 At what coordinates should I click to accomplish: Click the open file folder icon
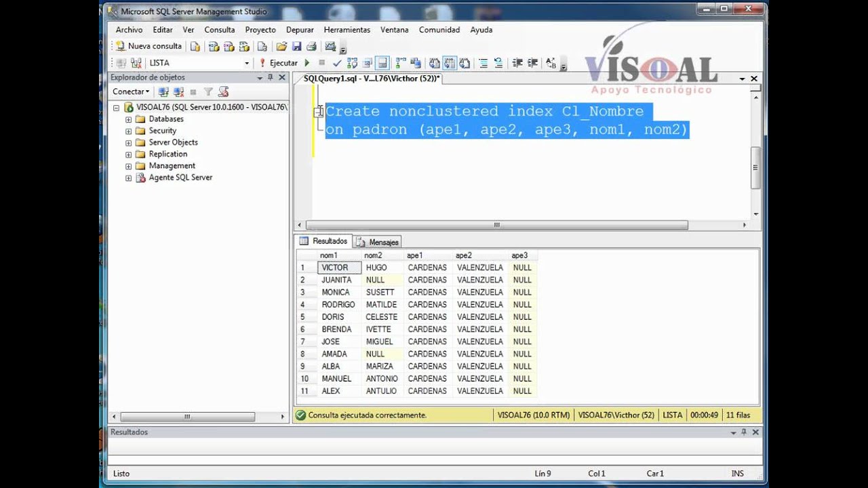pyautogui.click(x=281, y=46)
